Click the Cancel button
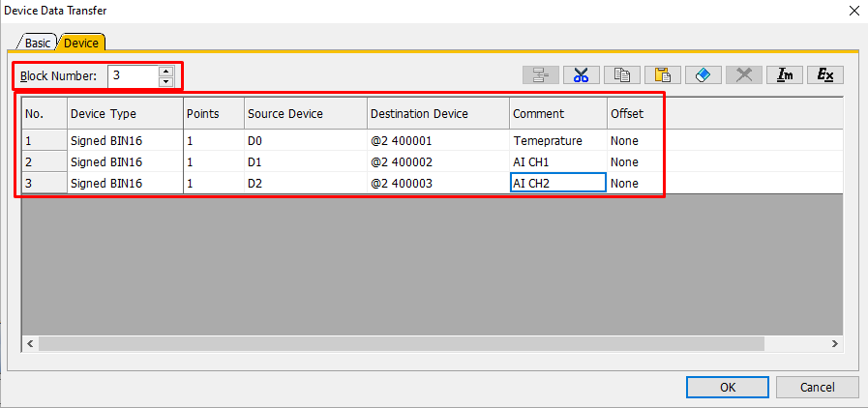Screen dimensions: 868x408 pos(817,388)
